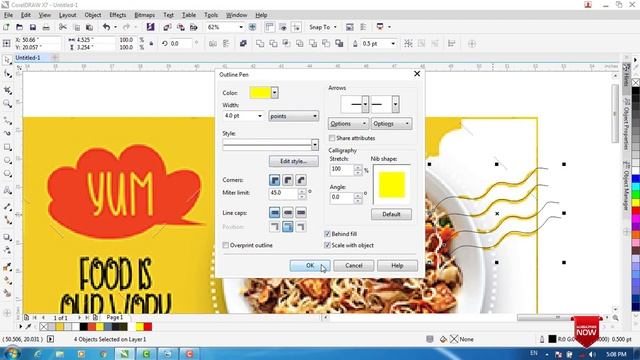Choose the beveled corners option

301,180
